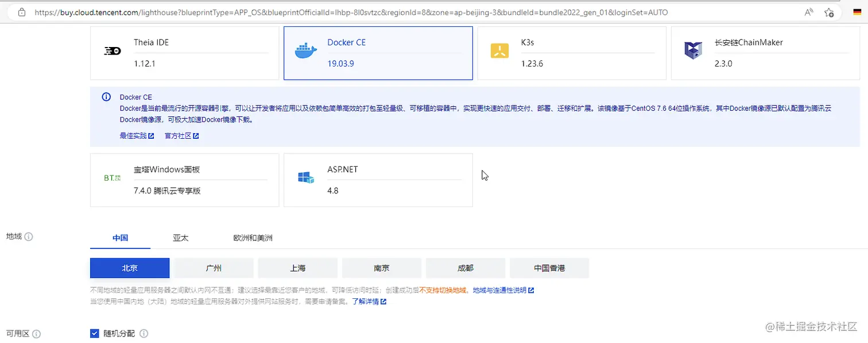Select the 北京 region button
Image resolution: width=868 pixels, height=343 pixels.
click(130, 268)
